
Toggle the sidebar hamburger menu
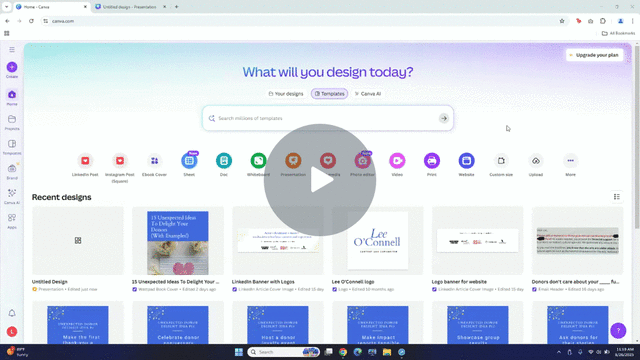(12, 49)
